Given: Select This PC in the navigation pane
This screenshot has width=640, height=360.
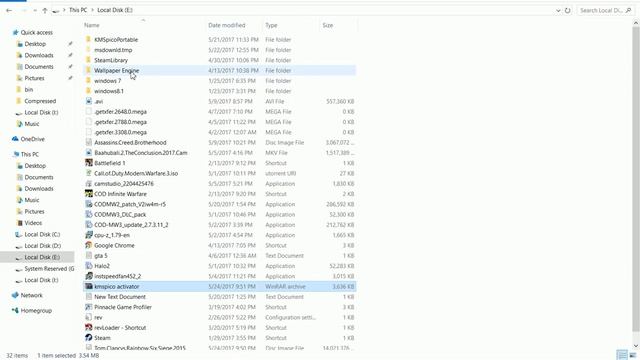Looking at the screenshot, I should (x=29, y=154).
